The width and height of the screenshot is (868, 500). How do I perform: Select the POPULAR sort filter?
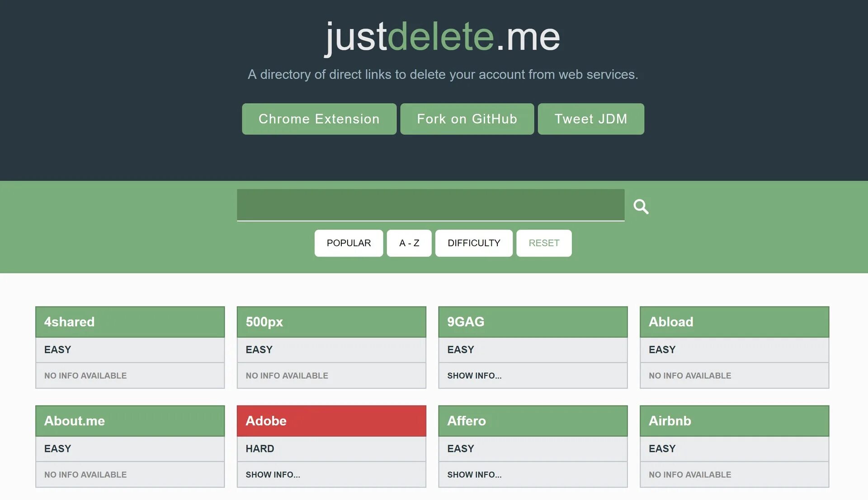tap(349, 243)
